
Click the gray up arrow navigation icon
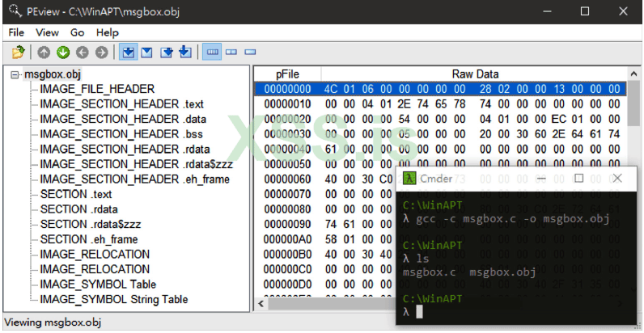[44, 53]
